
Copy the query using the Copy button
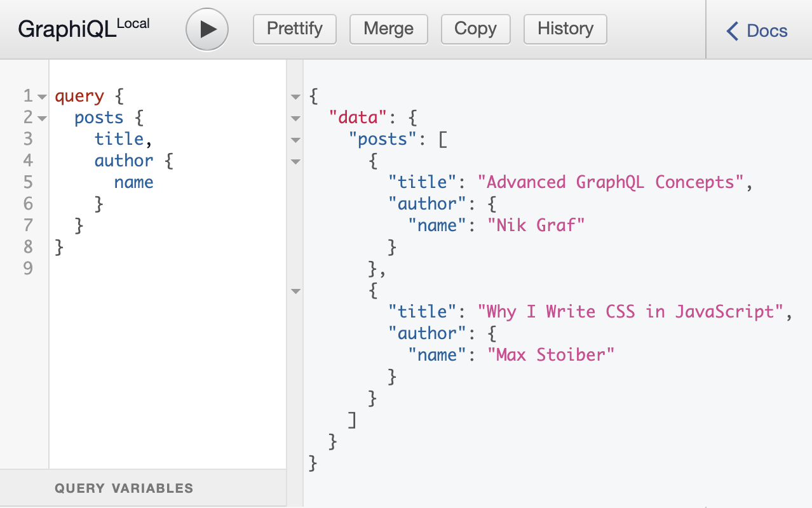[x=475, y=29]
